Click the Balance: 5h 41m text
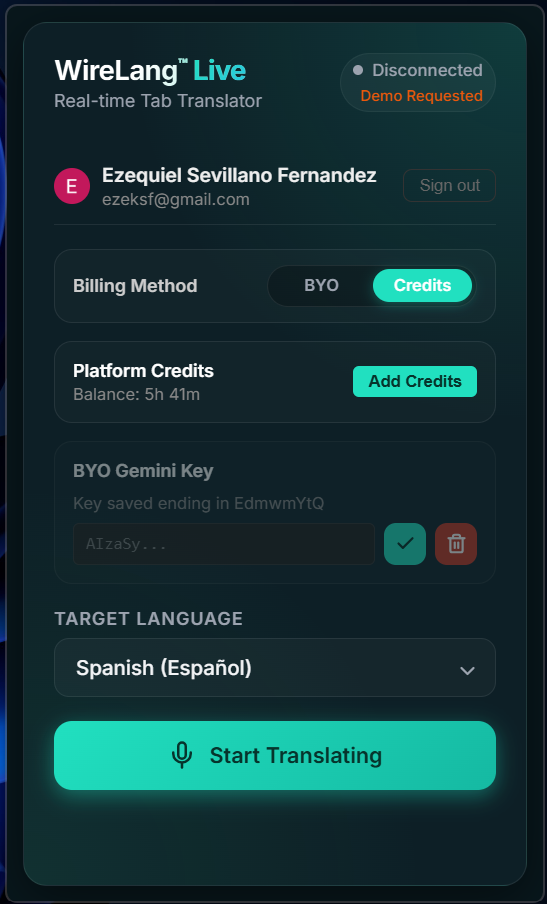Image resolution: width=547 pixels, height=904 pixels. click(x=137, y=394)
